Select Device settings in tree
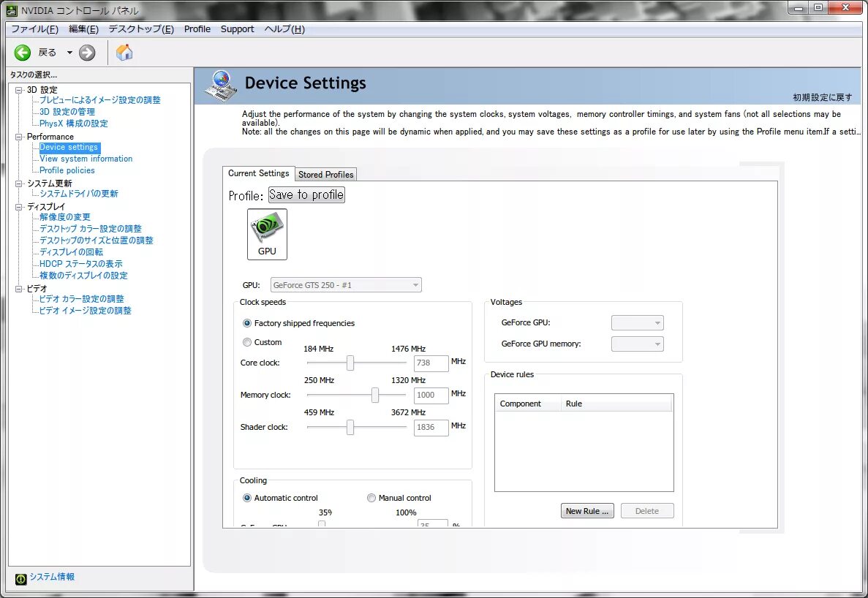 point(69,147)
